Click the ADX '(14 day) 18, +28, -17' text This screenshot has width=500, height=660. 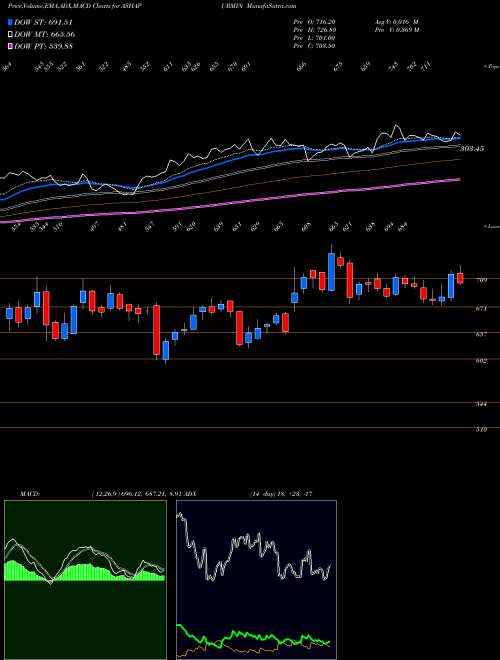tap(280, 493)
